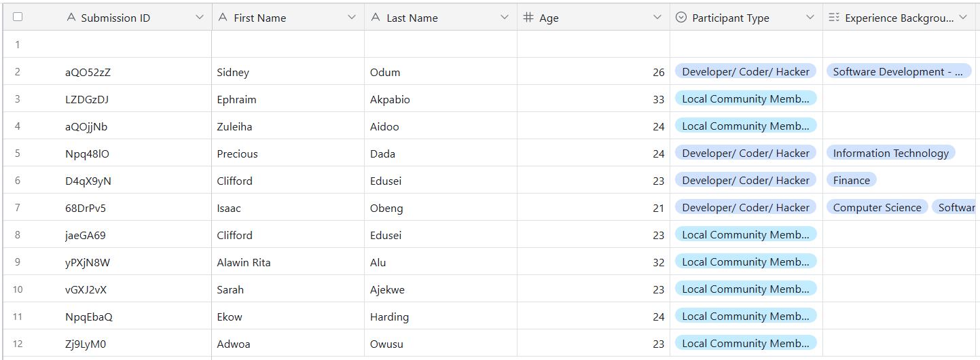This screenshot has width=980, height=360.
Task: Click the Computer Science tag in row 7
Action: (877, 207)
